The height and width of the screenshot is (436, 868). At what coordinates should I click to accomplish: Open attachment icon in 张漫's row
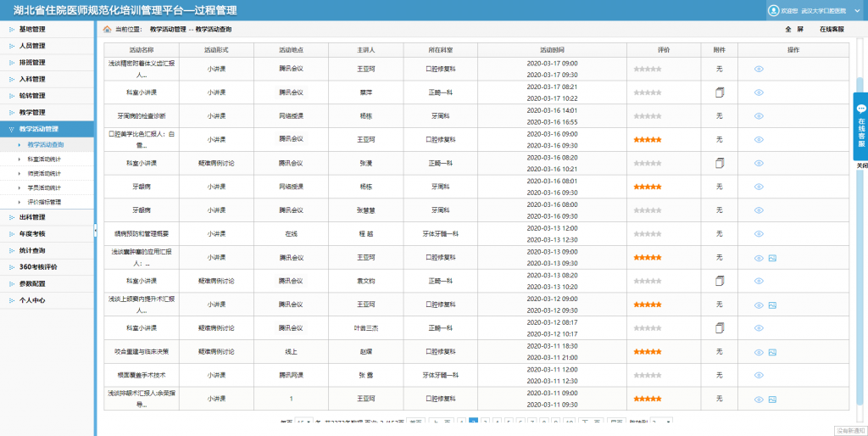coord(719,163)
